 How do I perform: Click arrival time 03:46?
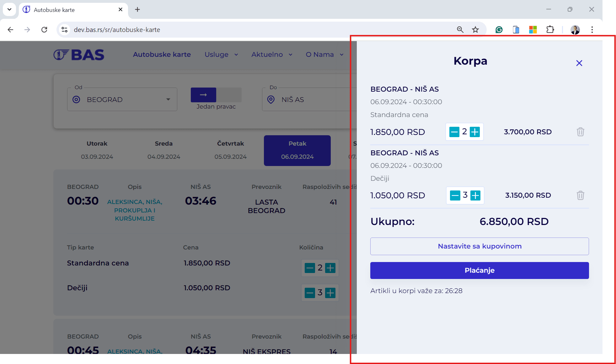click(201, 201)
